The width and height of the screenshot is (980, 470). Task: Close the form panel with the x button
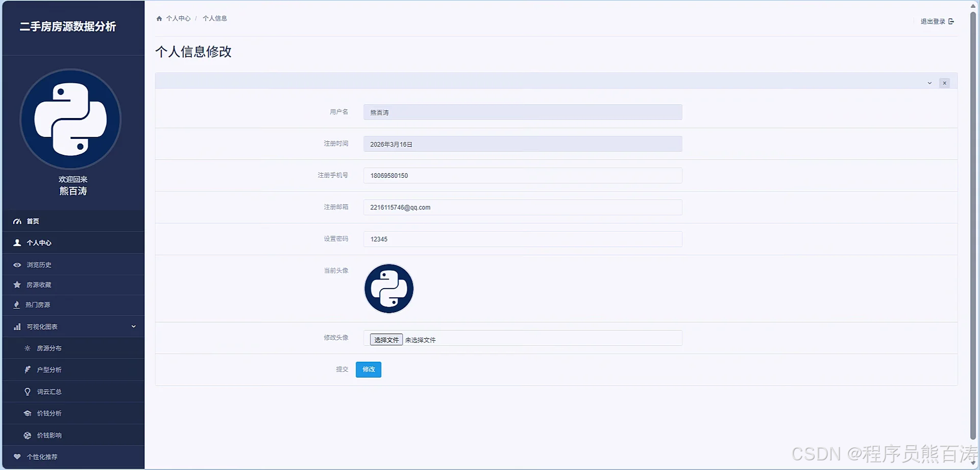pyautogui.click(x=944, y=83)
